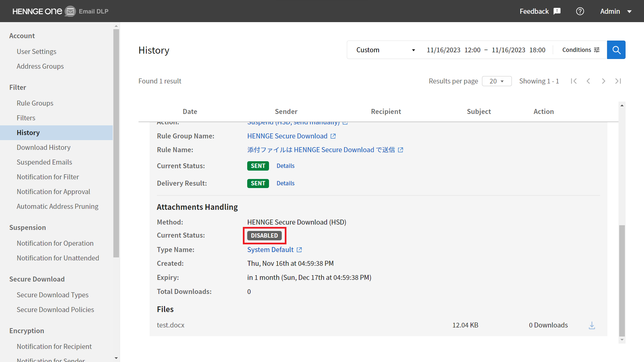
Task: Download test.docx using the download icon
Action: click(592, 325)
